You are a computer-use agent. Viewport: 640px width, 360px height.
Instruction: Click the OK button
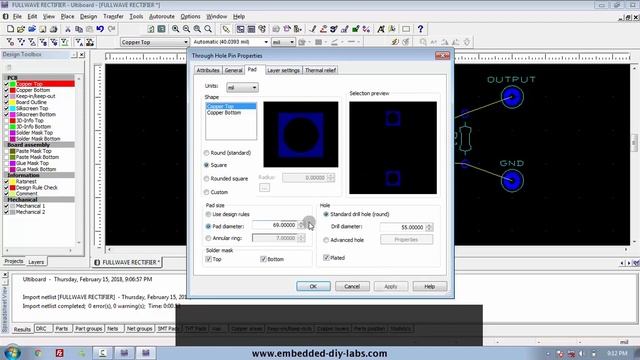click(313, 287)
